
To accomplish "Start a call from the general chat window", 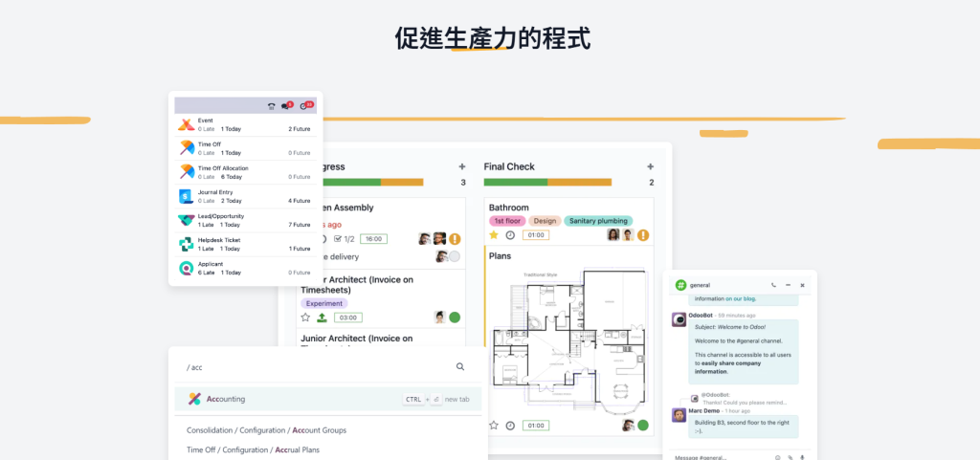I will coord(773,285).
